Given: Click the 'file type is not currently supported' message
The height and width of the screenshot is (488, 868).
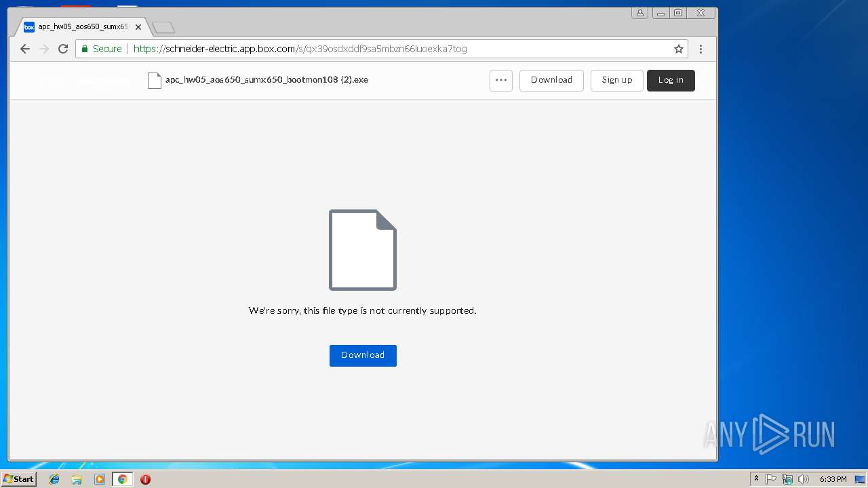Looking at the screenshot, I should coord(363,310).
